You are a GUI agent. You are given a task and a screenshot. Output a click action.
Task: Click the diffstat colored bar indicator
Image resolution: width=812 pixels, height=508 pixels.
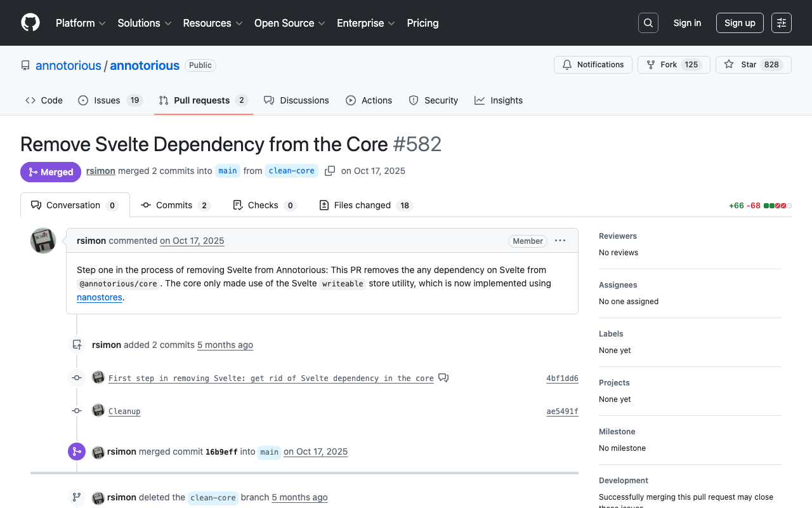point(777,206)
